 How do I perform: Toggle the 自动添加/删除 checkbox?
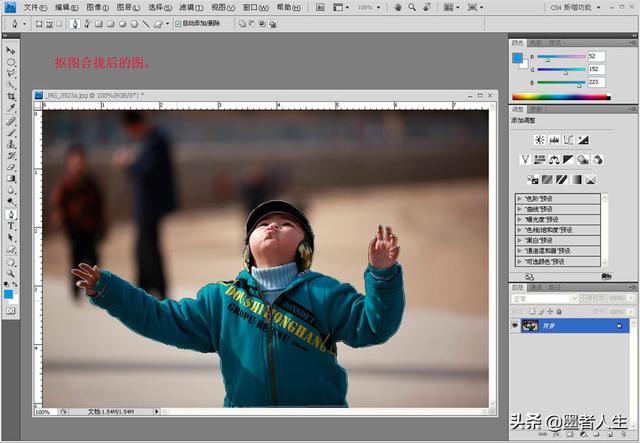coord(178,23)
